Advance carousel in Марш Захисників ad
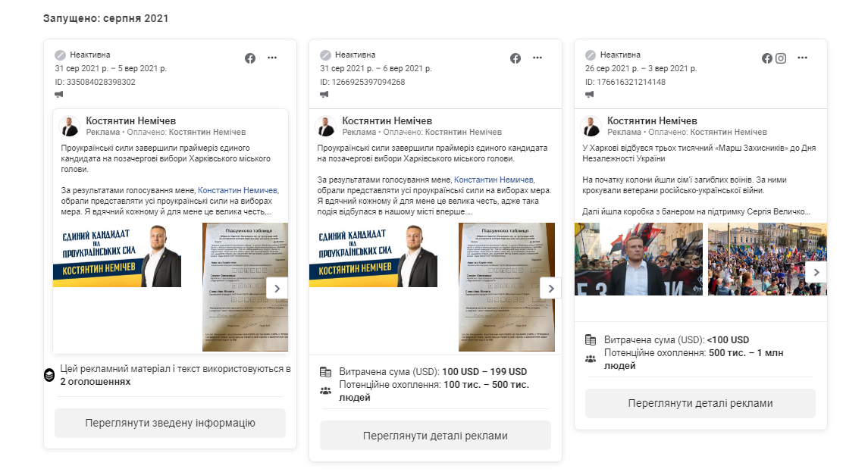Screen dimensions: 868x472 (x=816, y=272)
